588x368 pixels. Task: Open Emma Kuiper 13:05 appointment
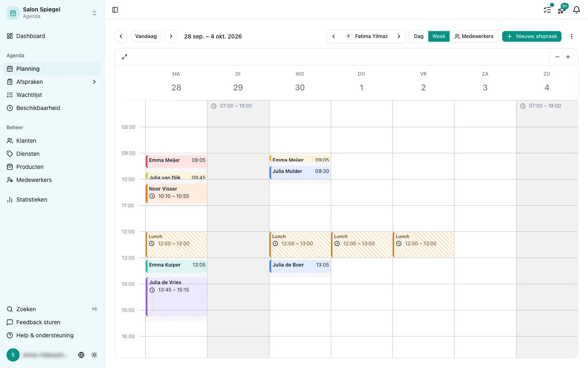coord(176,266)
